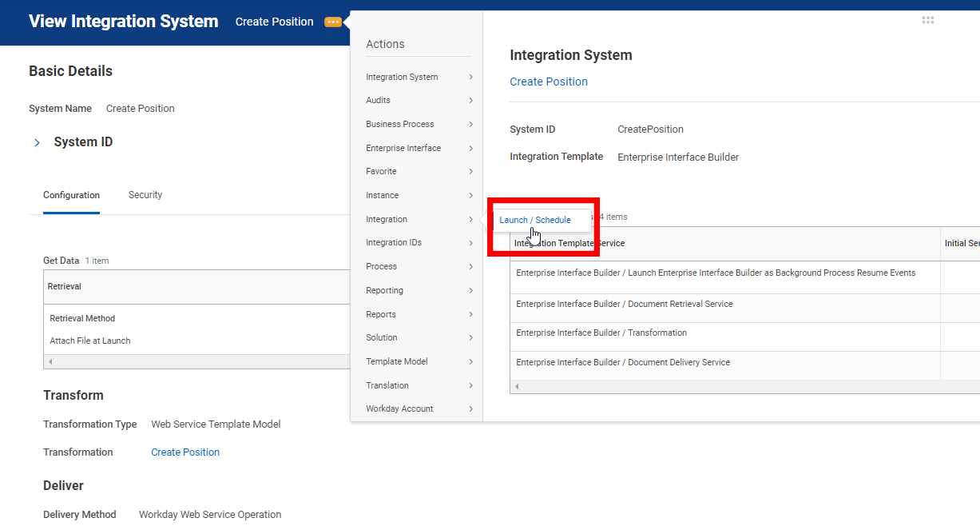This screenshot has height=530, width=980.
Task: Click the Integration Template Service column header
Action: point(724,243)
